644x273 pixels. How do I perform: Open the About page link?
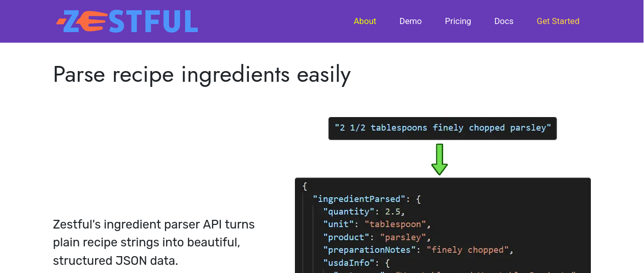(365, 21)
